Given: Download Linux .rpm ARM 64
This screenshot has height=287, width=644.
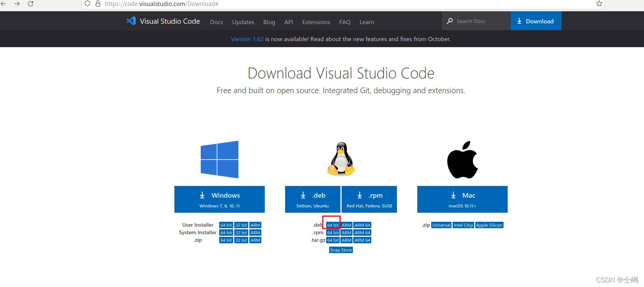Looking at the screenshot, I should 362,233.
